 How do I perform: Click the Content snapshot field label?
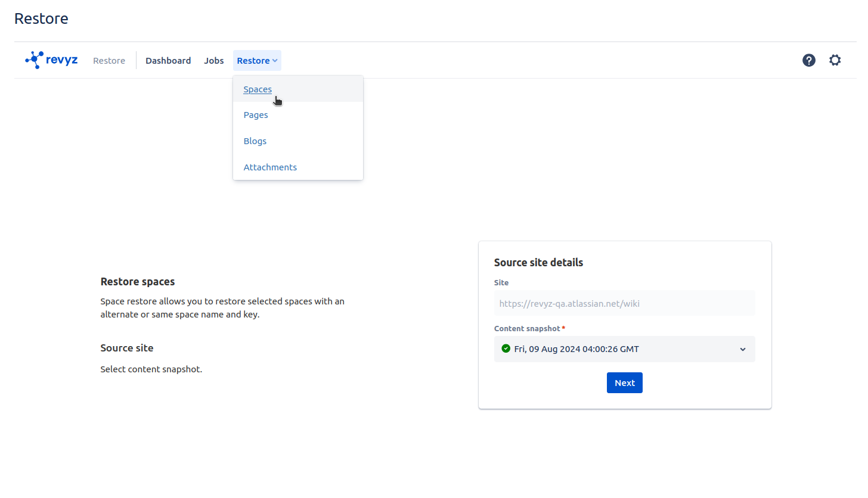pyautogui.click(x=527, y=329)
